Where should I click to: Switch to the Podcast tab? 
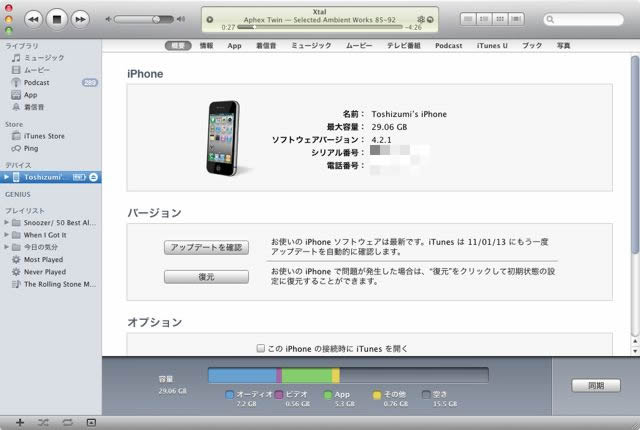tap(449, 46)
